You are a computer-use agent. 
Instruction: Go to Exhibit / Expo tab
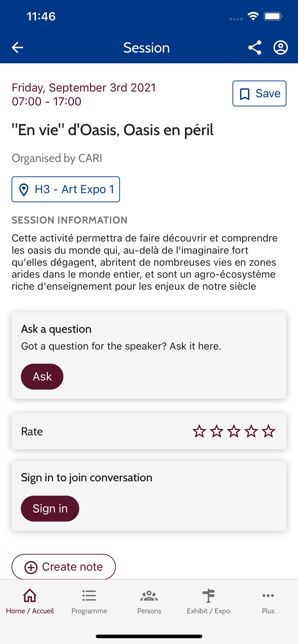[208, 601]
